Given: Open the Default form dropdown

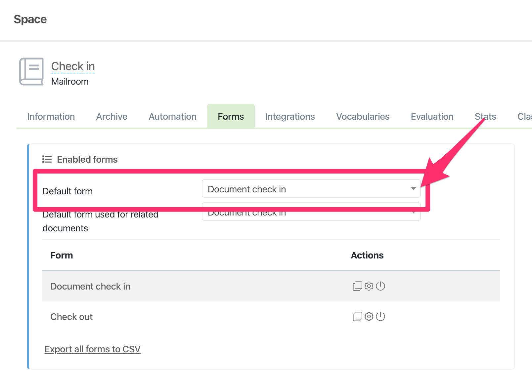Looking at the screenshot, I should [311, 189].
